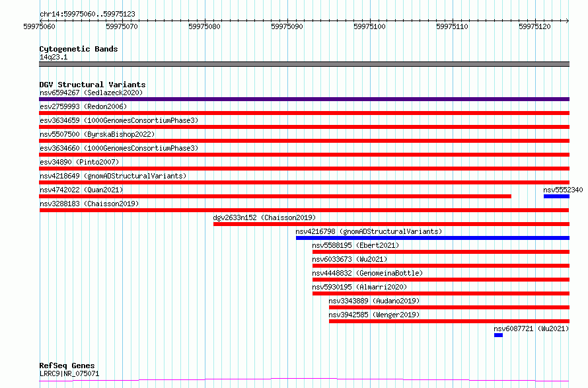Open variant nsv5507500 (ByrskaBishop2022)
The height and width of the screenshot is (388, 588).
[x=97, y=134]
